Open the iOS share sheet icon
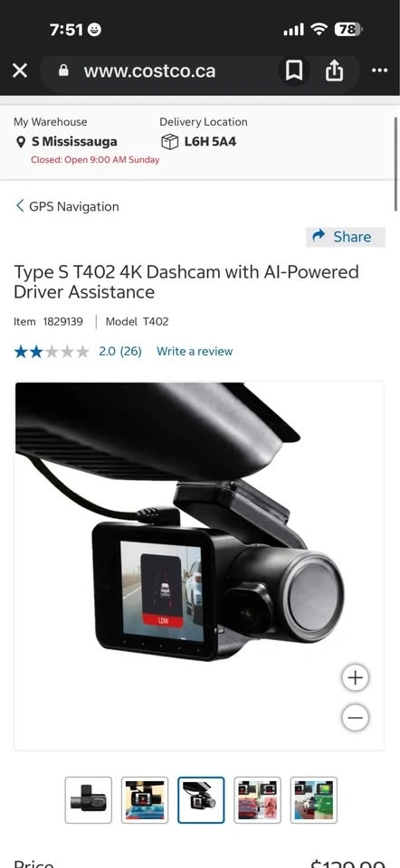Image resolution: width=400 pixels, height=868 pixels. coord(334,71)
